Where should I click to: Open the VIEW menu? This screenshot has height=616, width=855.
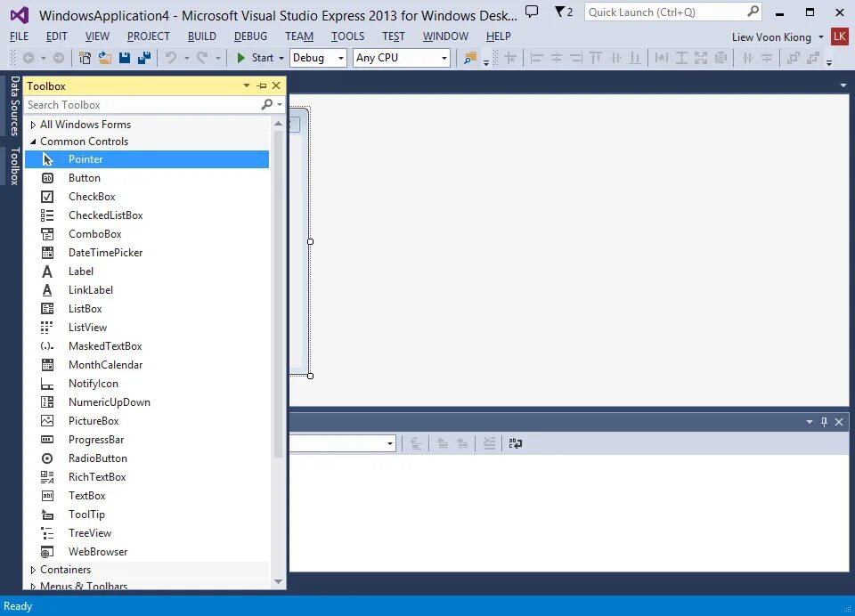click(x=98, y=36)
